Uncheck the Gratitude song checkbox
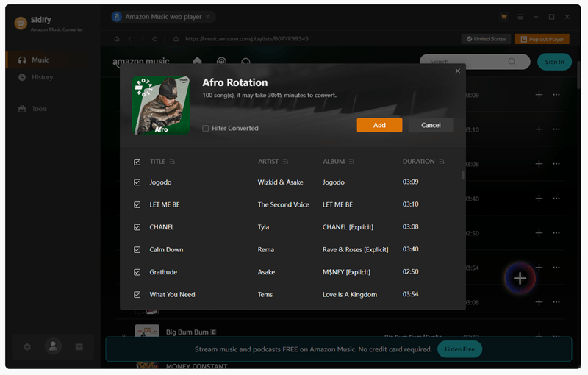 (137, 272)
